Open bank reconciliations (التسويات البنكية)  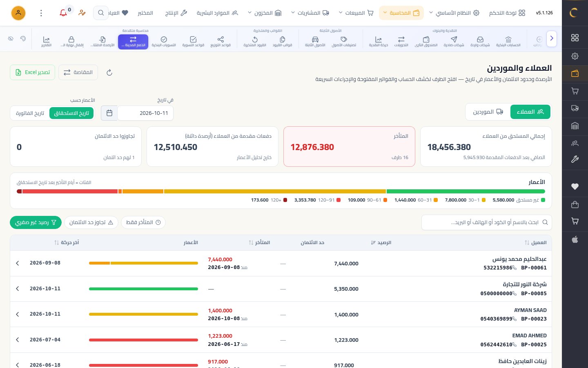[164, 42]
